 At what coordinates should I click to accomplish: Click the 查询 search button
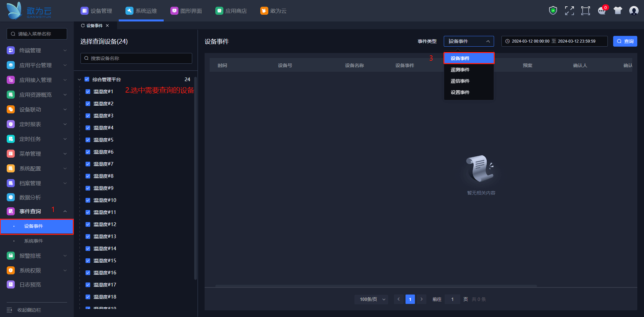(x=625, y=41)
